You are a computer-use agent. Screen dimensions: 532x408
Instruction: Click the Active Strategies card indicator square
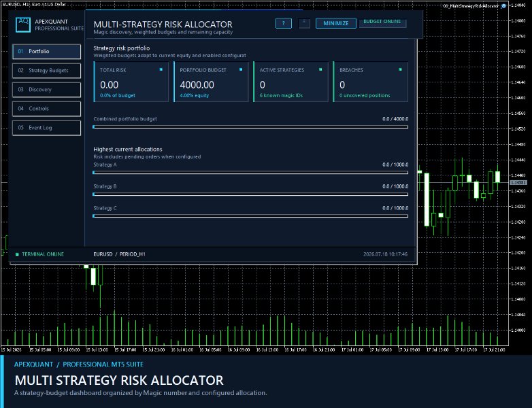click(x=320, y=69)
